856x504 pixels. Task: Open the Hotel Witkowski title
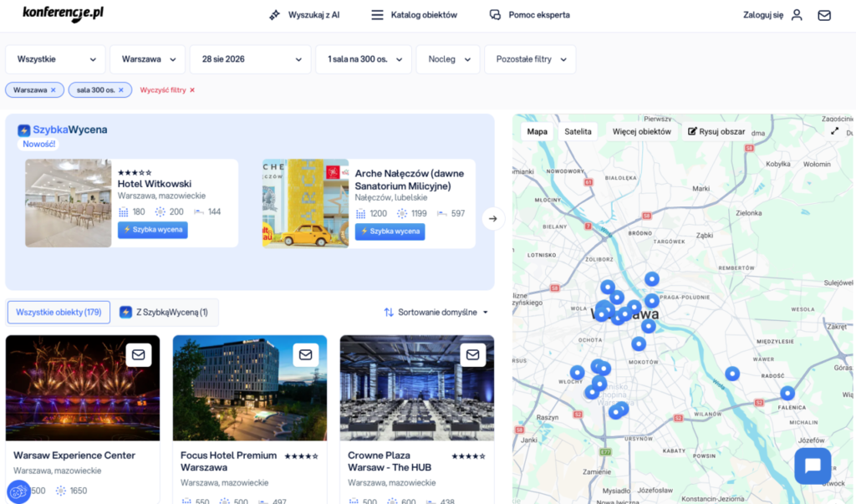155,184
